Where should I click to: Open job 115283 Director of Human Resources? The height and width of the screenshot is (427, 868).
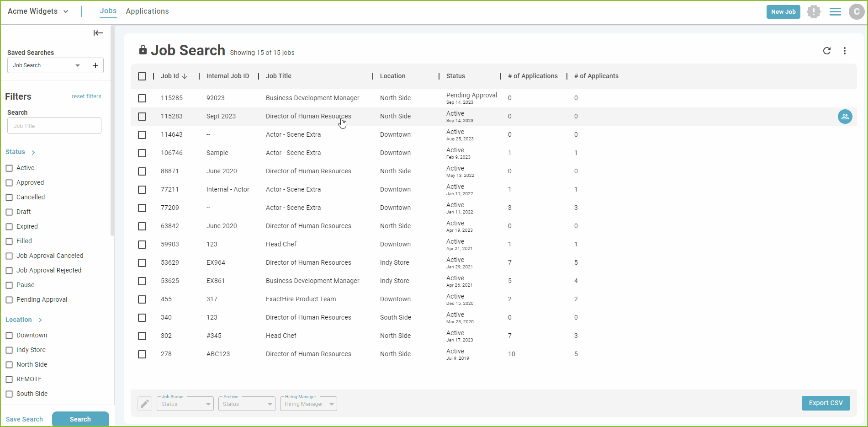[x=308, y=117]
